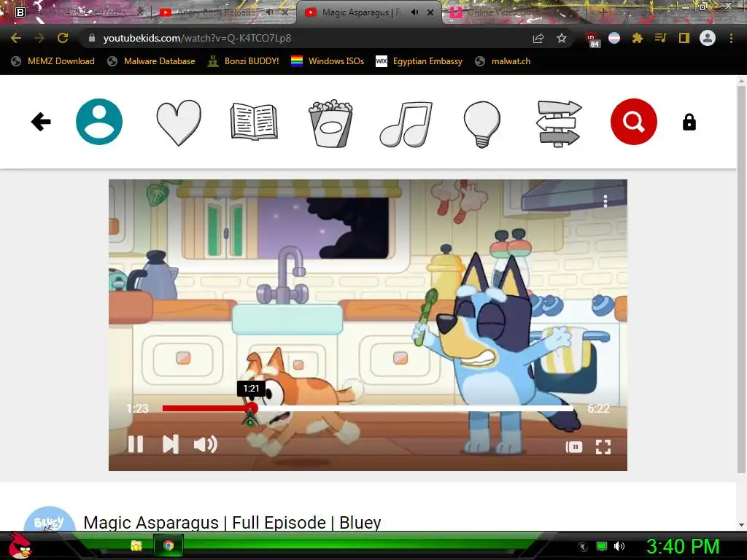
Task: Open the Extensions puzzle piece menu
Action: click(x=637, y=38)
